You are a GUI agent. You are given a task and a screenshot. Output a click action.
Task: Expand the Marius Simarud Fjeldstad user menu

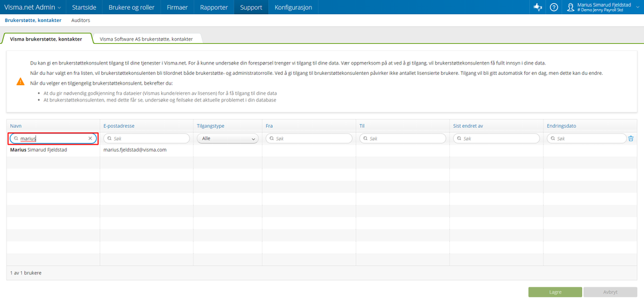point(603,7)
